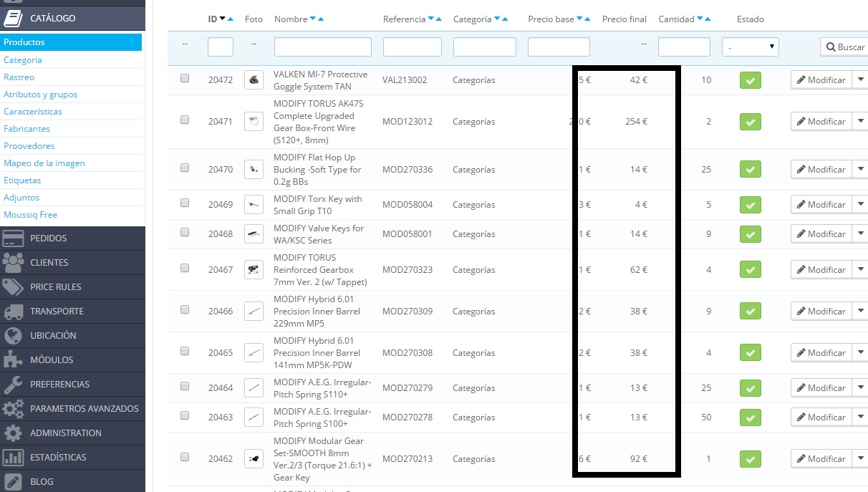Focus the ID filter field
The width and height of the screenshot is (868, 492).
tap(221, 47)
